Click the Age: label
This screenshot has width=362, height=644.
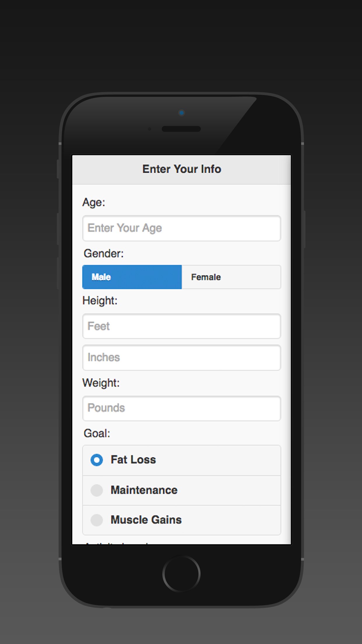tap(94, 202)
